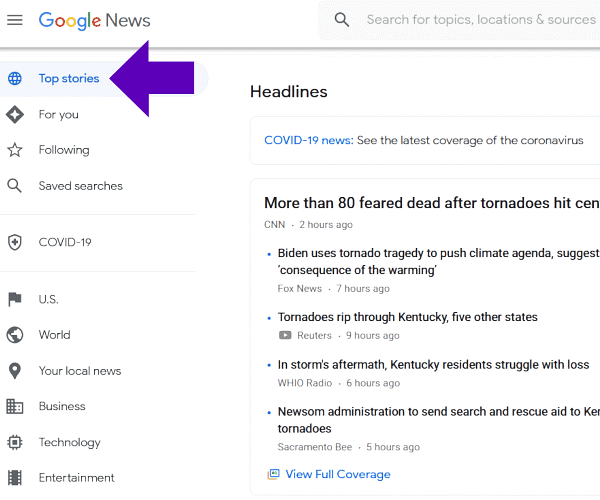Image resolution: width=600 pixels, height=500 pixels.
Task: Click the Following star icon
Action: 15,150
